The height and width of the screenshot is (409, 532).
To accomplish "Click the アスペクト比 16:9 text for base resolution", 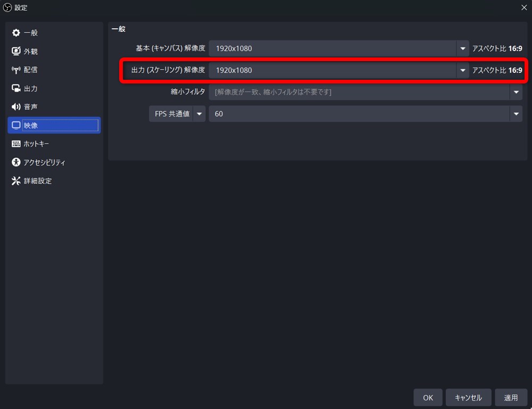I will 497,48.
